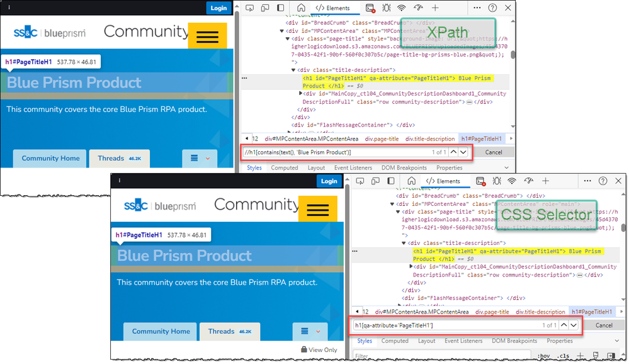
Task: Collapse title-description div node in lower DevTools
Action: pyautogui.click(x=404, y=243)
